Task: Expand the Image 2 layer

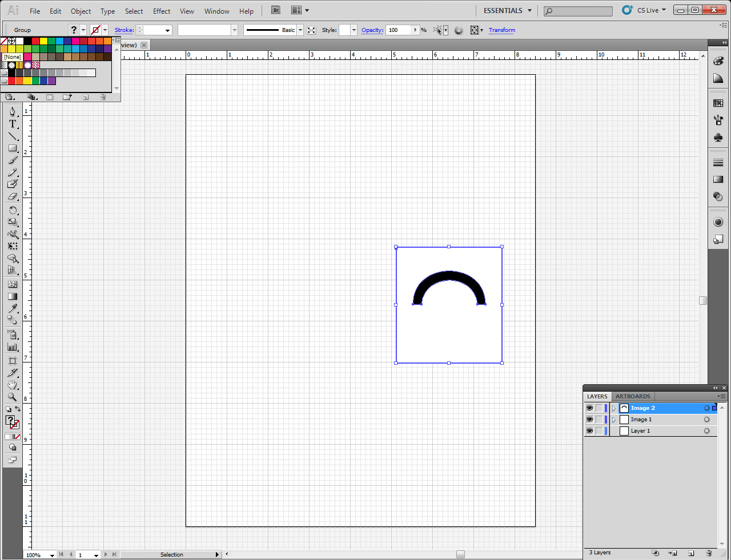Action: click(x=614, y=408)
